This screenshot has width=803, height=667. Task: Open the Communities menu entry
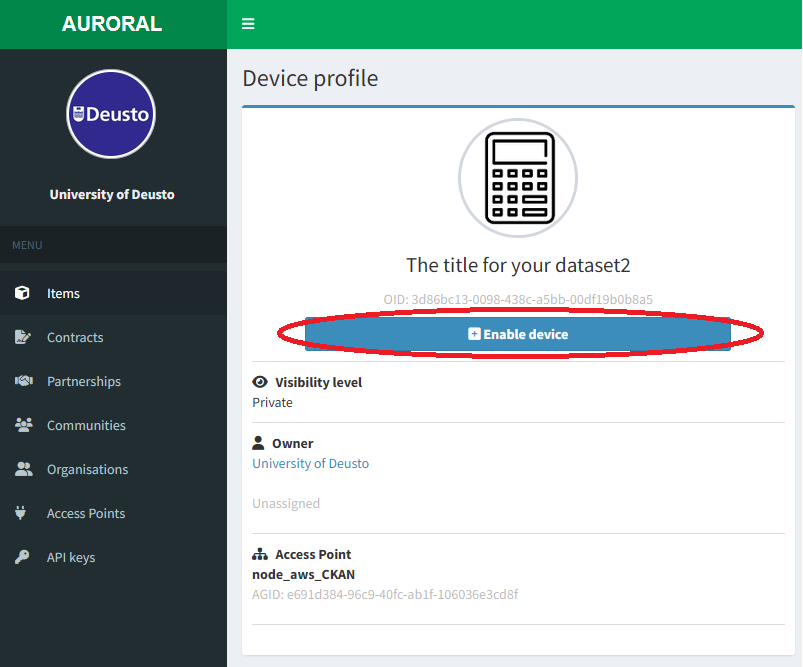[x=113, y=425]
